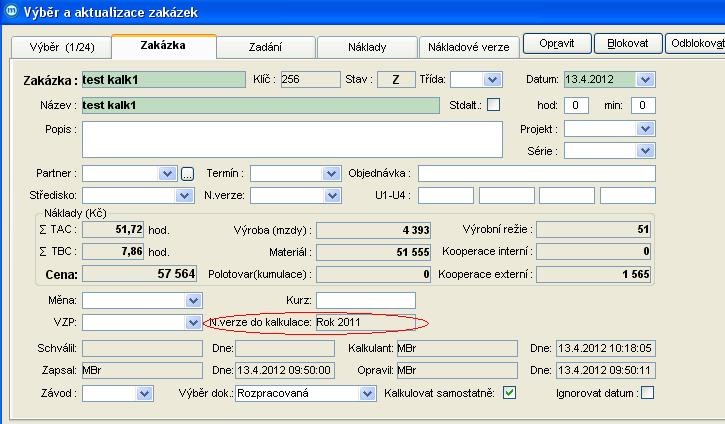Click the Opravit button

coord(557,43)
